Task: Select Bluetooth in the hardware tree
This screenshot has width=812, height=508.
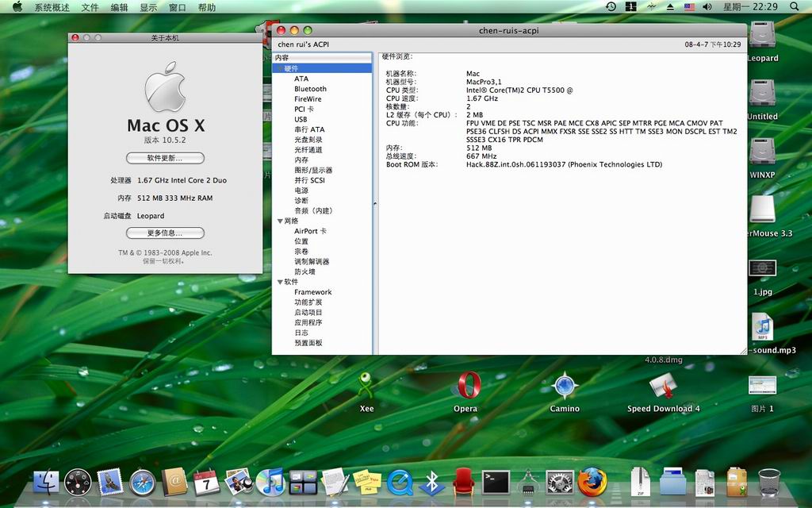Action: click(x=310, y=89)
